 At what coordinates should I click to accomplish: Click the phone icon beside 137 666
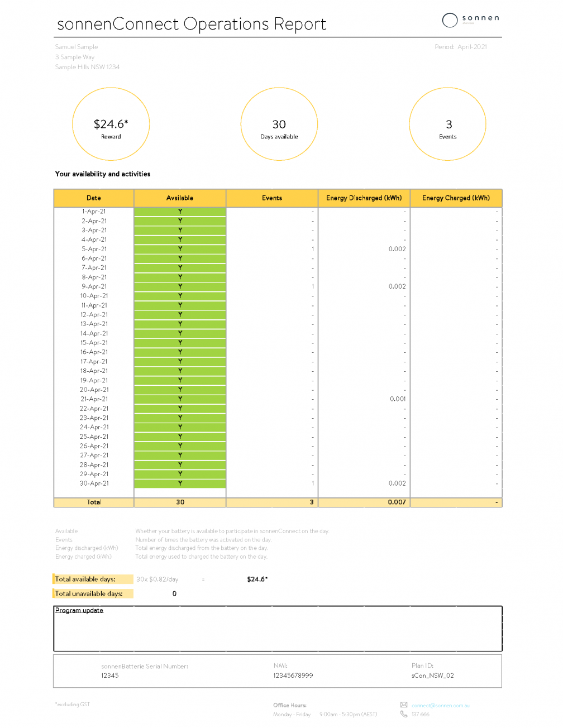pos(404,714)
